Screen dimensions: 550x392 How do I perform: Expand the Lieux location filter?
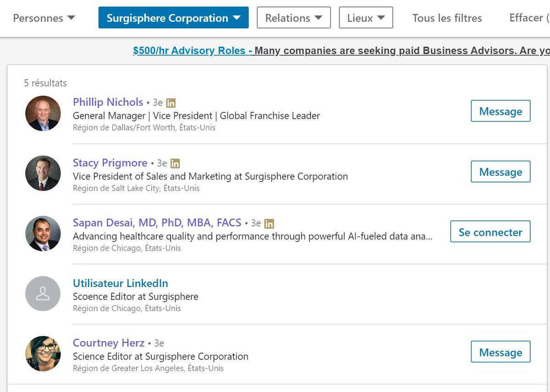tap(366, 18)
